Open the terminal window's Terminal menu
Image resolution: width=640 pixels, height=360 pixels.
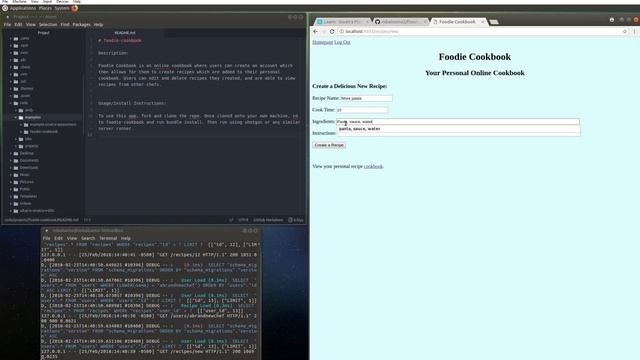[108, 238]
